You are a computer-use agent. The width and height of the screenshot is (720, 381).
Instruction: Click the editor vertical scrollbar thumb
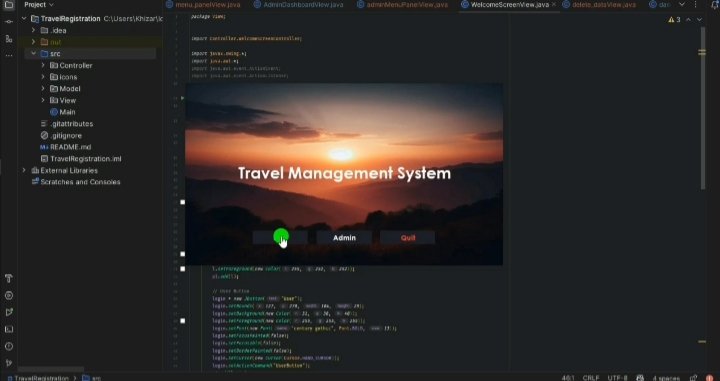point(703,108)
